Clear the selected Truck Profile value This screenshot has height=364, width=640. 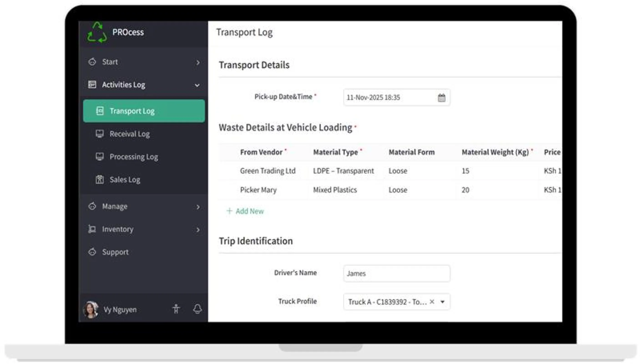tap(432, 302)
